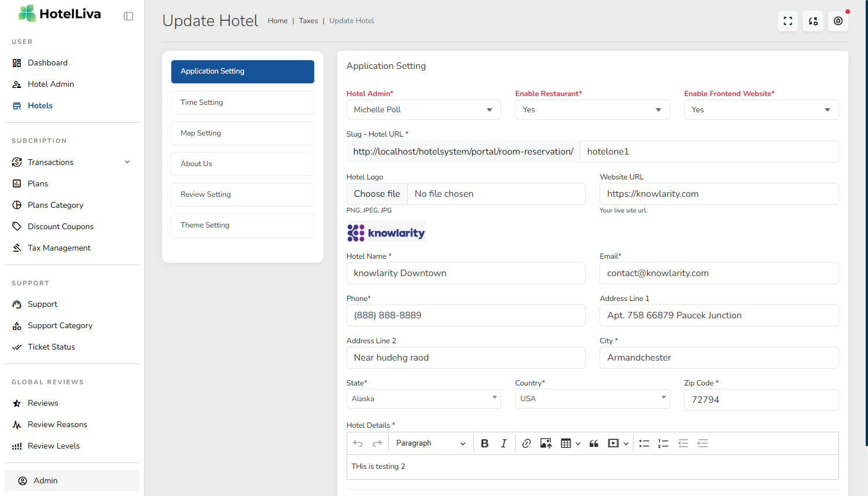This screenshot has width=868, height=496.
Task: Switch to the Time Setting tab
Action: (x=242, y=102)
